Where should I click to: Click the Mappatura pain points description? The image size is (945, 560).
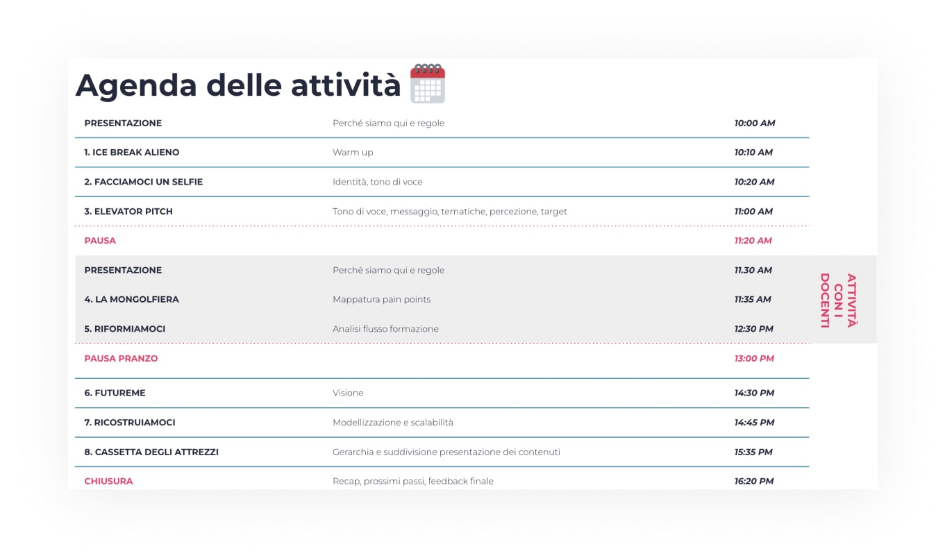pos(382,300)
